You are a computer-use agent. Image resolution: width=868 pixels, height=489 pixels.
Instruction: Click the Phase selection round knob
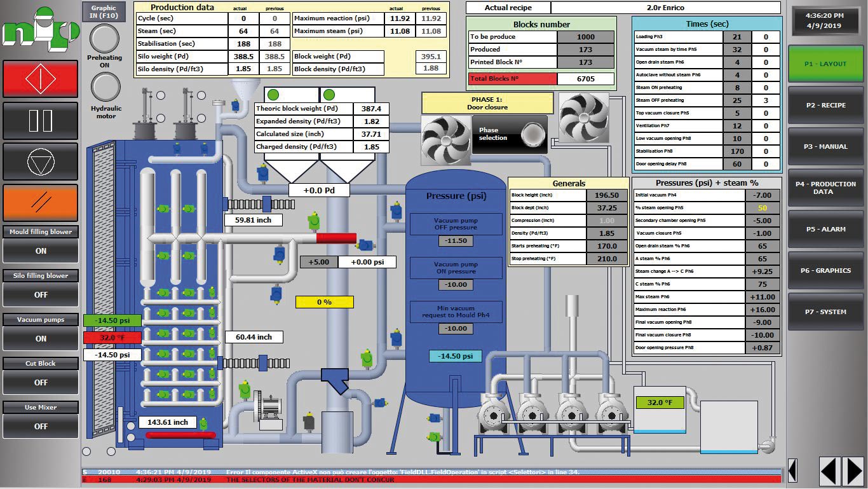(532, 134)
